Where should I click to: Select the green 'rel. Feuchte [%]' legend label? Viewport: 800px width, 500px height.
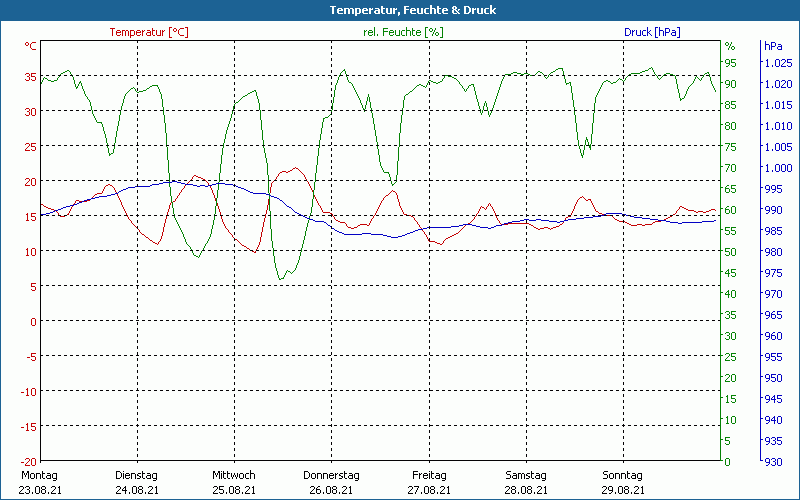403,32
